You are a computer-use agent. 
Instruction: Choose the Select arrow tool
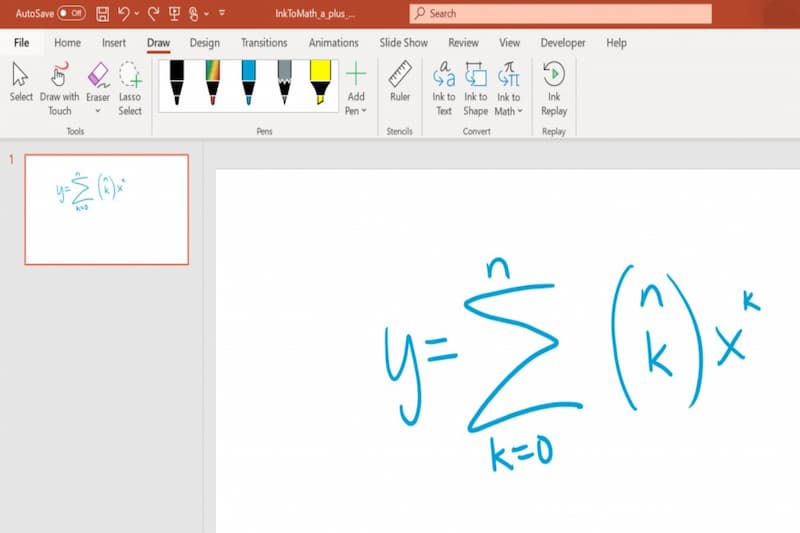(21, 82)
